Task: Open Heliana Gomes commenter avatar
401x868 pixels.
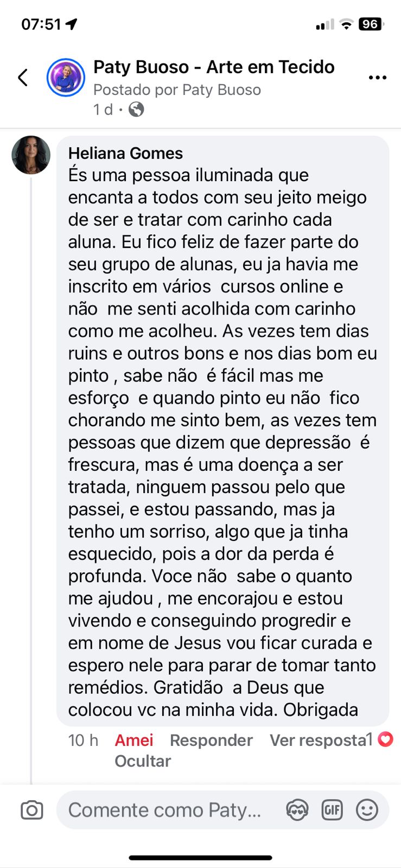Action: click(31, 155)
